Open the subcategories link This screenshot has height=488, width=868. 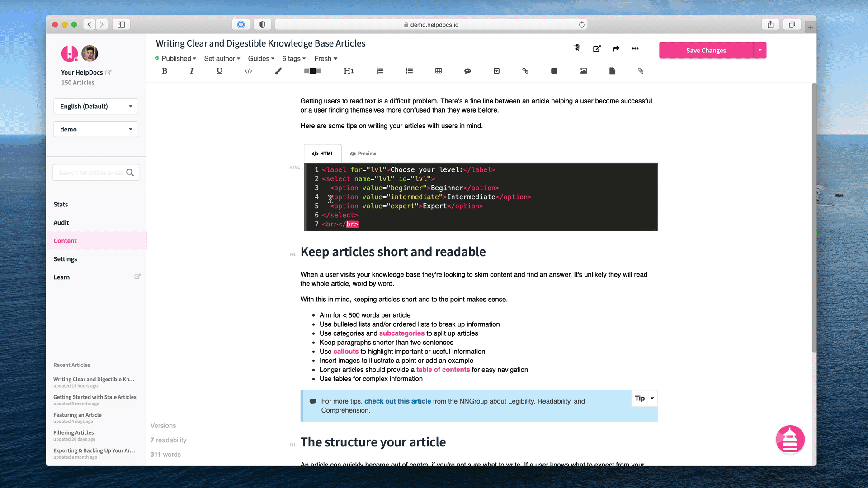click(401, 333)
